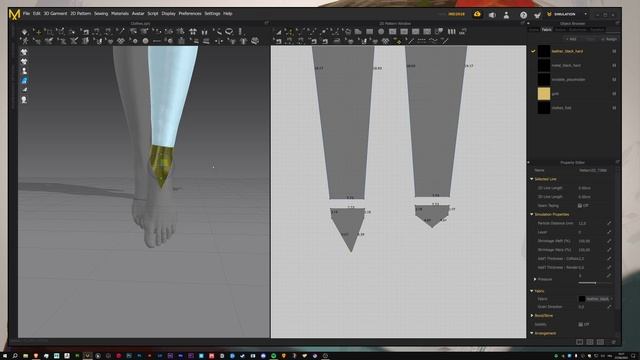Collapse the Simulation Properties section
The height and width of the screenshot is (360, 640).
[532, 214]
